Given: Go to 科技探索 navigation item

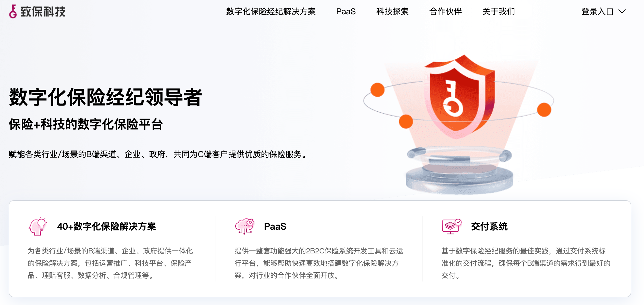Looking at the screenshot, I should 392,11.
